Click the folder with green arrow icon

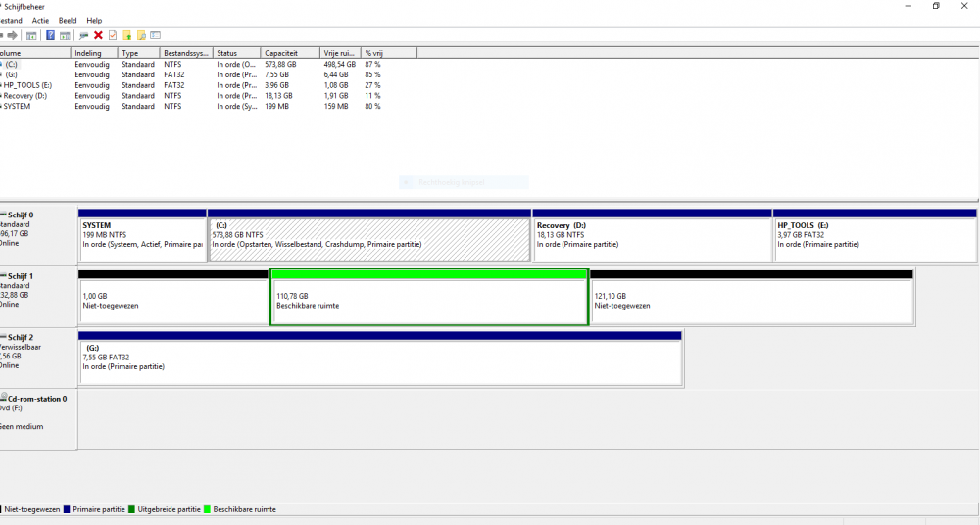[126, 35]
